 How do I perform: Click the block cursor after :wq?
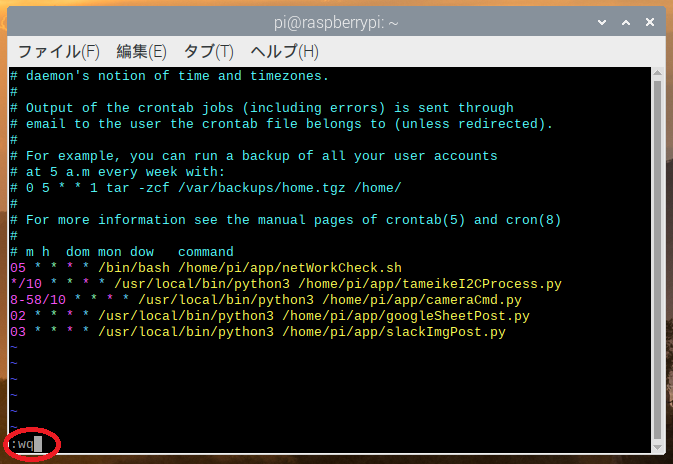38,444
